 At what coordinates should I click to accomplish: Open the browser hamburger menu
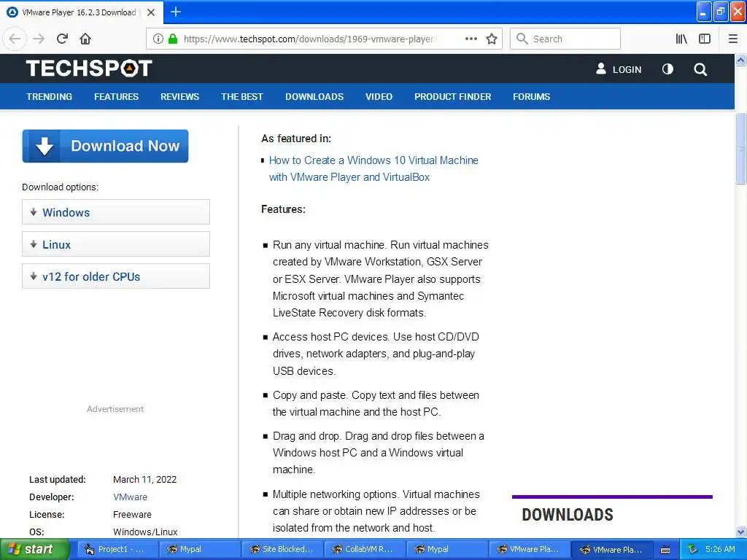pos(733,39)
